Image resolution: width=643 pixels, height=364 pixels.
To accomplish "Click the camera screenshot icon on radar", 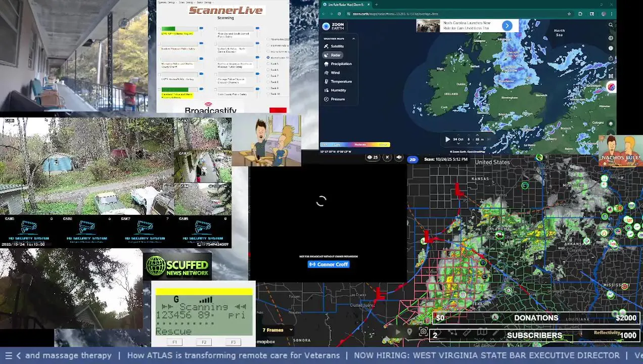I will pyautogui.click(x=424, y=332).
